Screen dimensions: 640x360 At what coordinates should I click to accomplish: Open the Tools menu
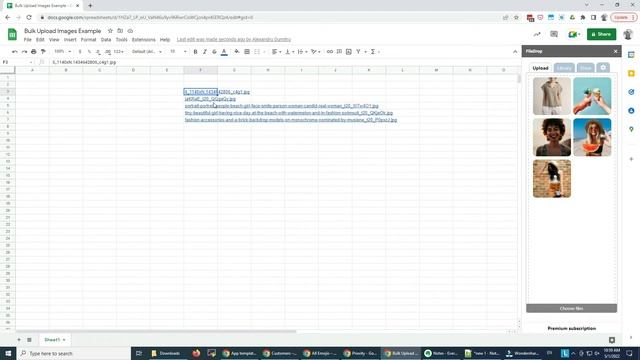point(121,40)
